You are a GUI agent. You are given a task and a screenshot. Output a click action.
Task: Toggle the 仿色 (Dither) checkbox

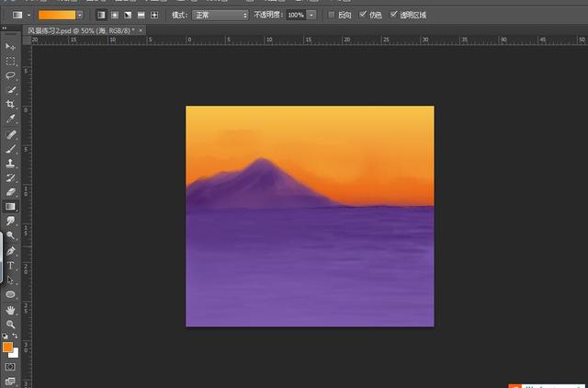pyautogui.click(x=363, y=16)
